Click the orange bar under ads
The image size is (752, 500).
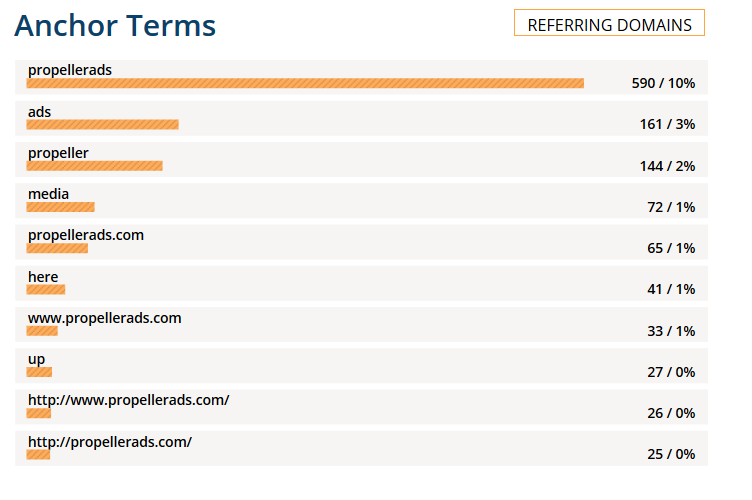click(103, 125)
